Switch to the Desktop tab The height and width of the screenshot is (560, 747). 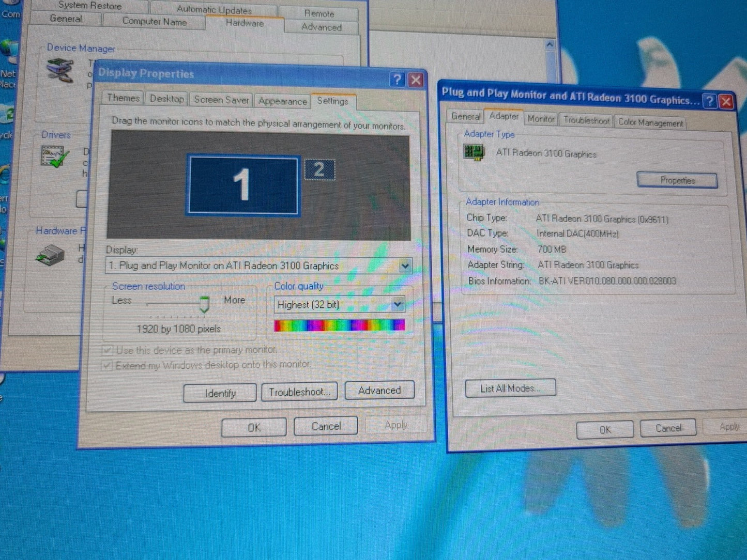pos(166,99)
